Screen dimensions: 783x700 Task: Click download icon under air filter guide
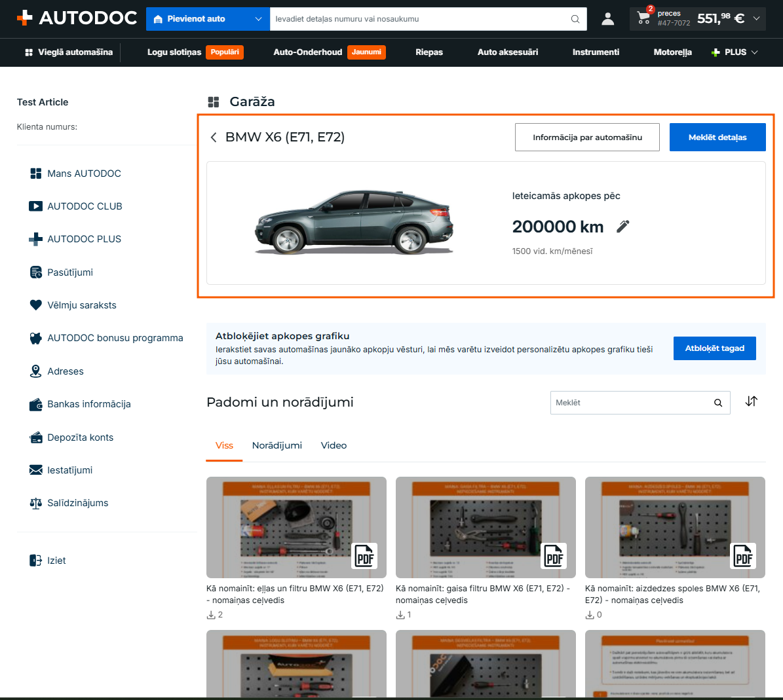[400, 615]
